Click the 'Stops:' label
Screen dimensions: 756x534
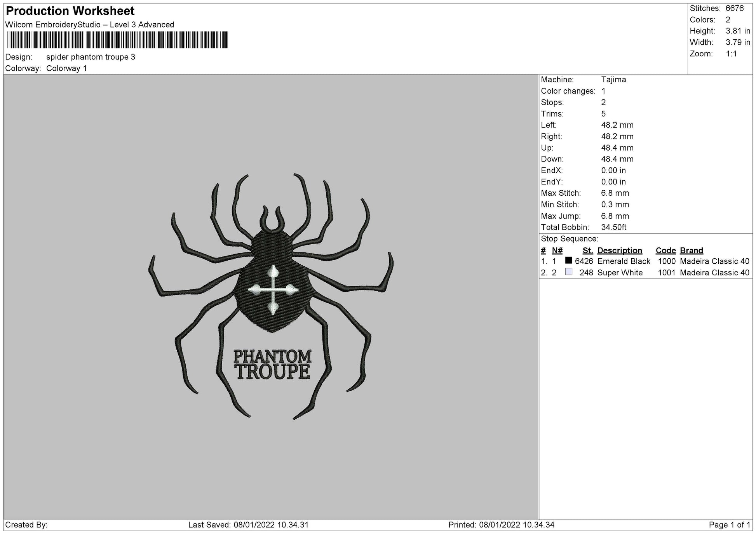[552, 103]
